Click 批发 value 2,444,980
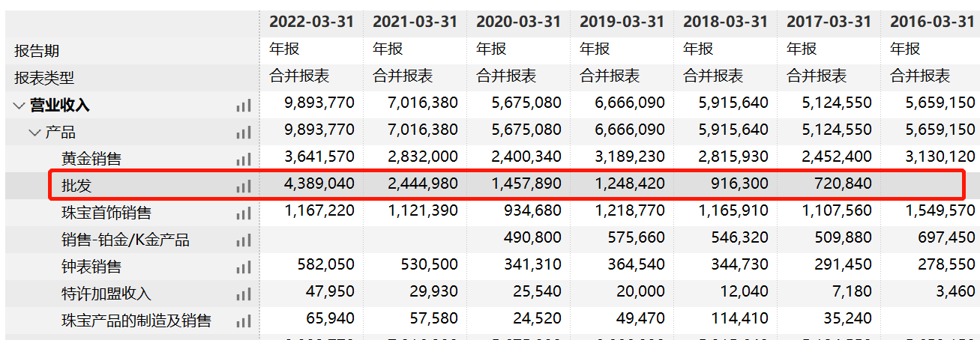 coord(423,183)
